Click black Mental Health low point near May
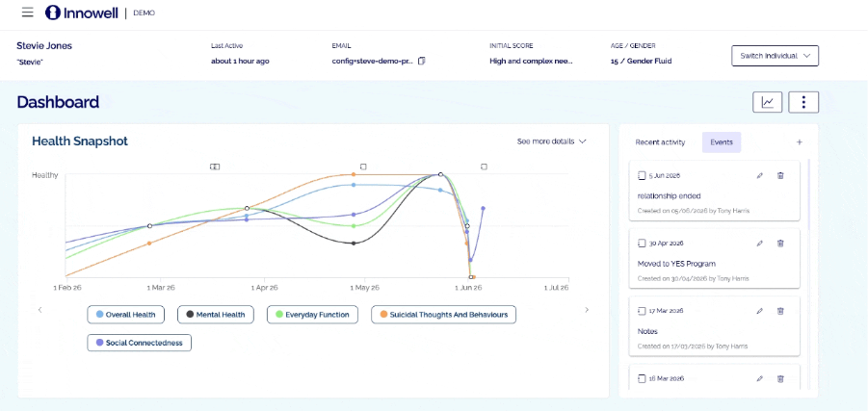This screenshot has width=868, height=411. pyautogui.click(x=354, y=243)
